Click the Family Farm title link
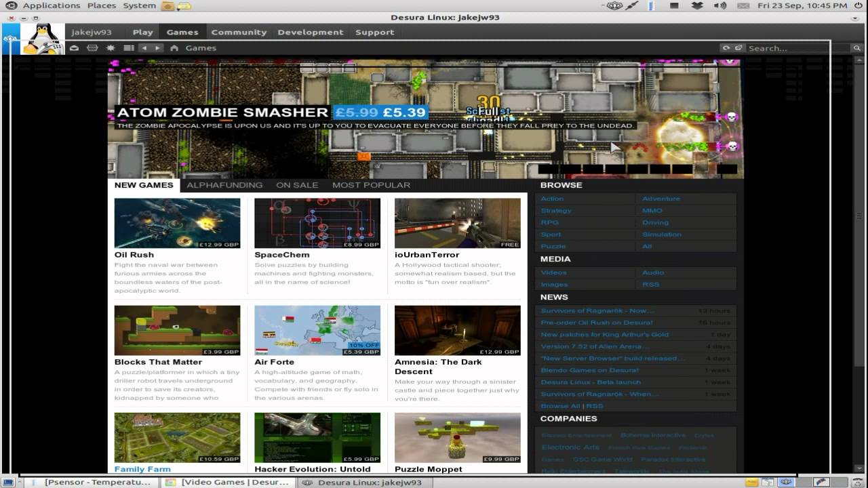Image resolution: width=868 pixels, height=488 pixels. 142,469
